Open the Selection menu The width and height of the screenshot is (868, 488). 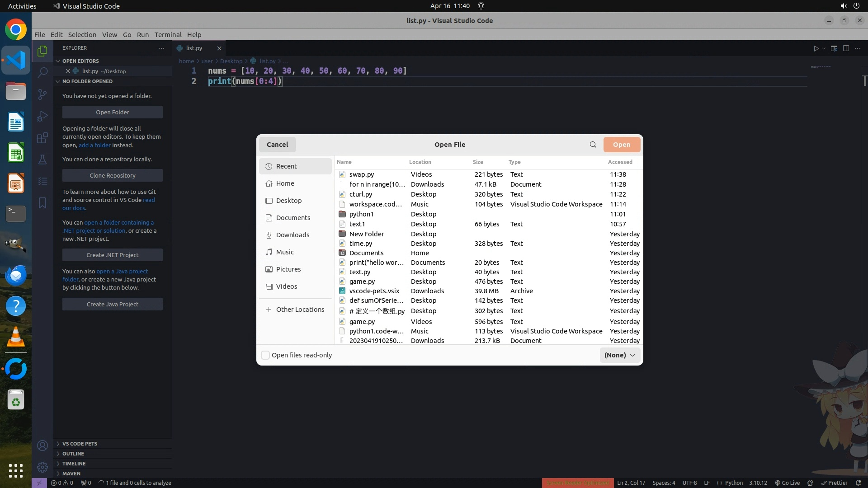(82, 35)
